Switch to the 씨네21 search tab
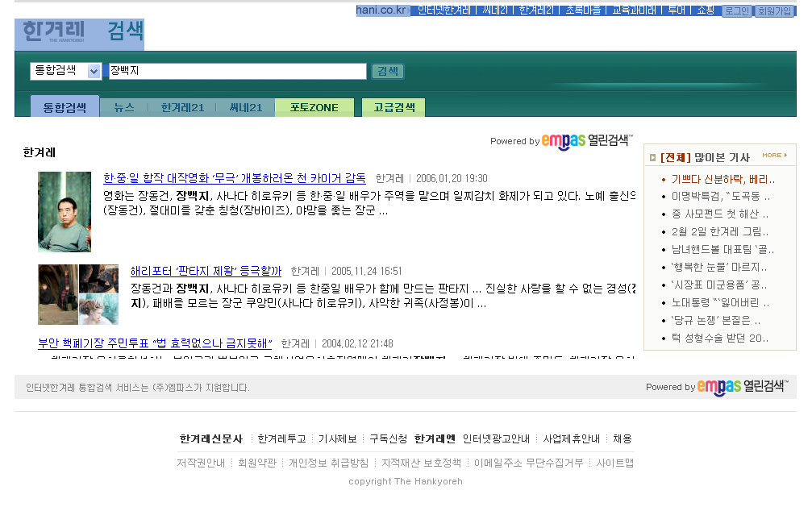Image resolution: width=812 pixels, height=507 pixels. [245, 107]
